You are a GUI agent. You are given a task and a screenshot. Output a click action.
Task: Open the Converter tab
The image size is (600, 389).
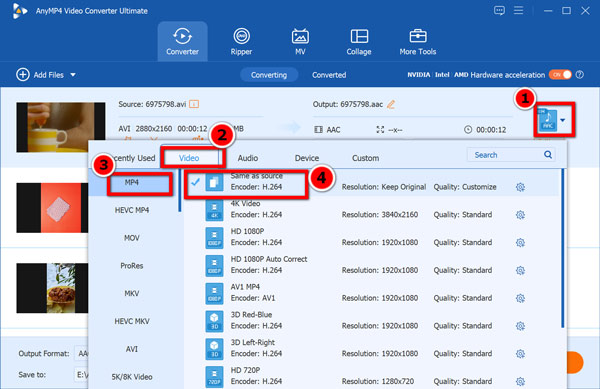pyautogui.click(x=183, y=41)
